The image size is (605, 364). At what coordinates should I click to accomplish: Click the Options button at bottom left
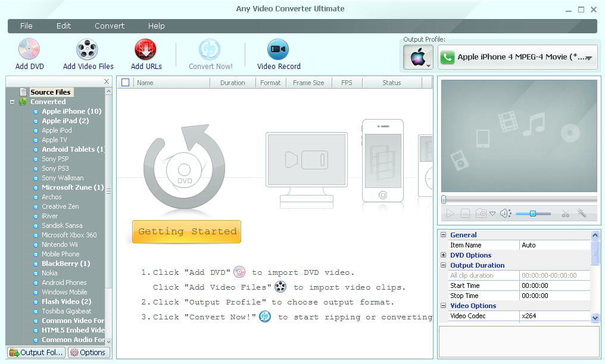tap(88, 352)
